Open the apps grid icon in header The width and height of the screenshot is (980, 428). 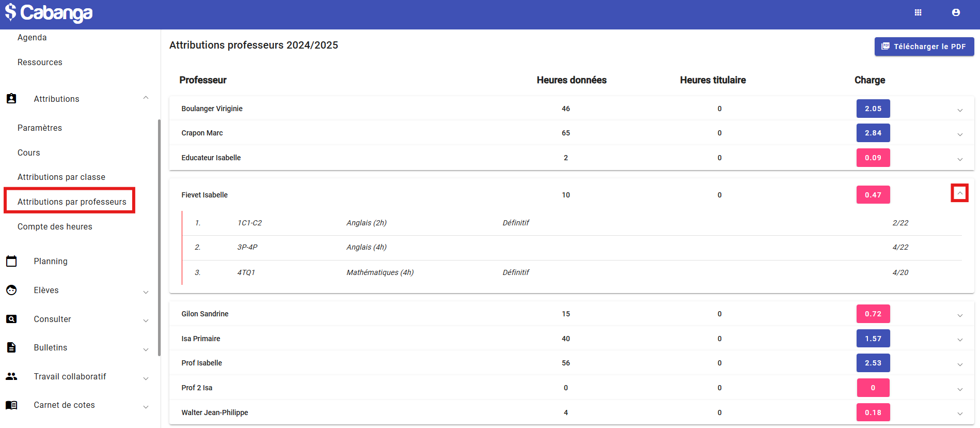pos(918,12)
